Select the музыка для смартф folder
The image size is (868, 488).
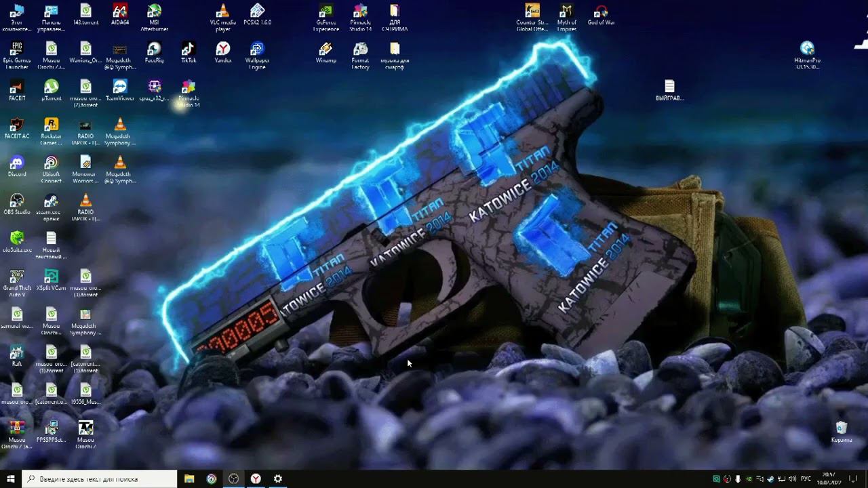(395, 56)
